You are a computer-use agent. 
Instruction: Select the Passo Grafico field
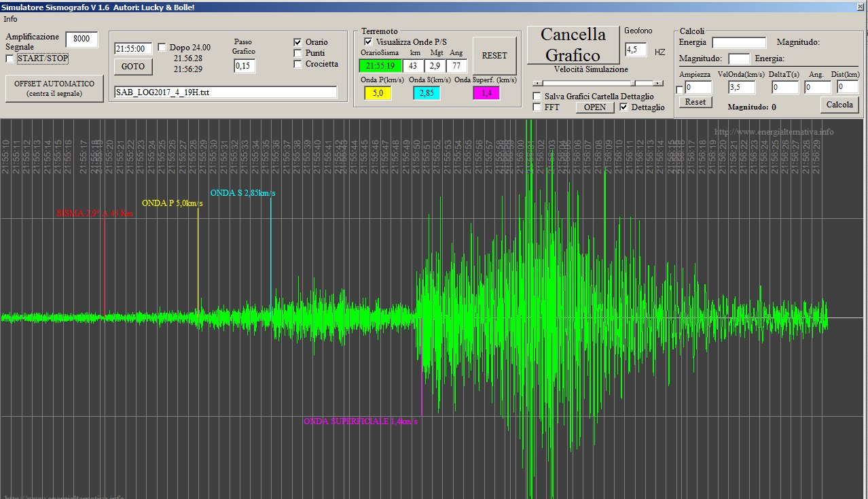point(245,66)
